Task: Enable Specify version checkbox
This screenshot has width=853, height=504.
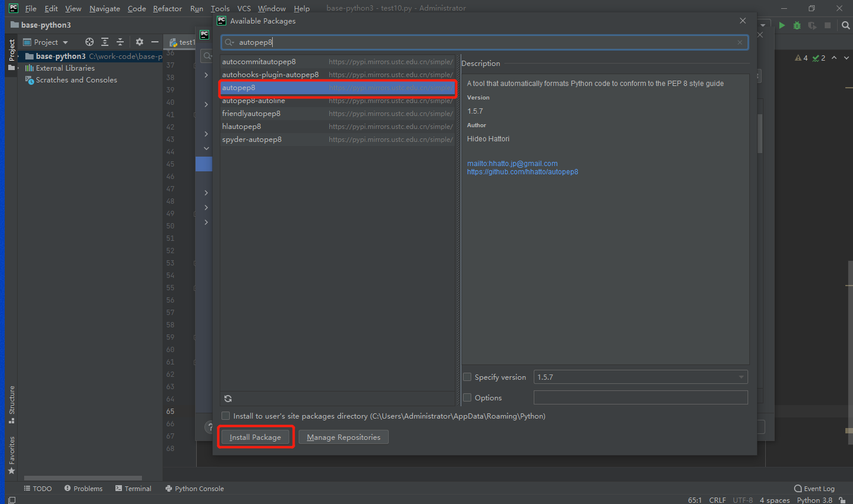Action: 467,377
